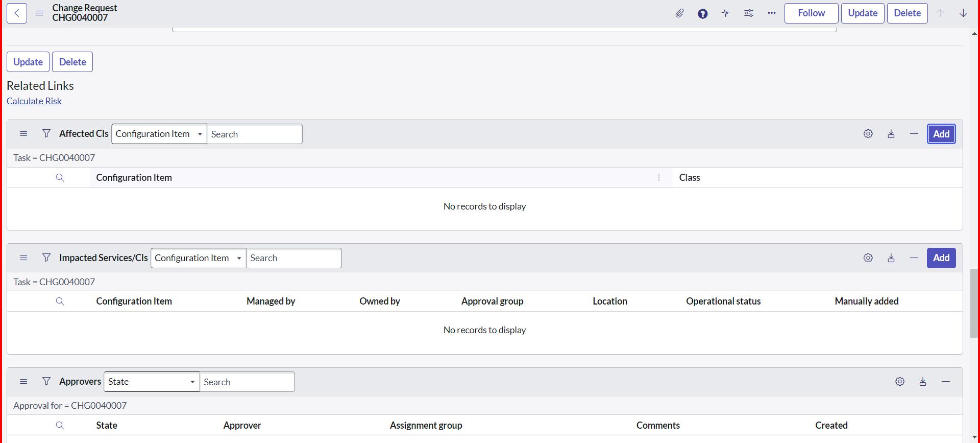Open Configuration Item column options dots

[x=659, y=178]
